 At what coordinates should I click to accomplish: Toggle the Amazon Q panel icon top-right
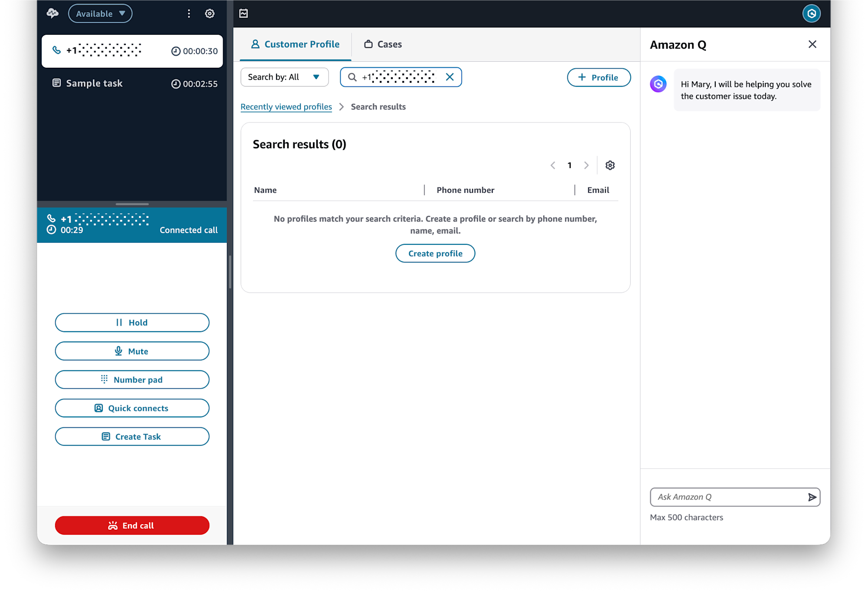pos(812,13)
